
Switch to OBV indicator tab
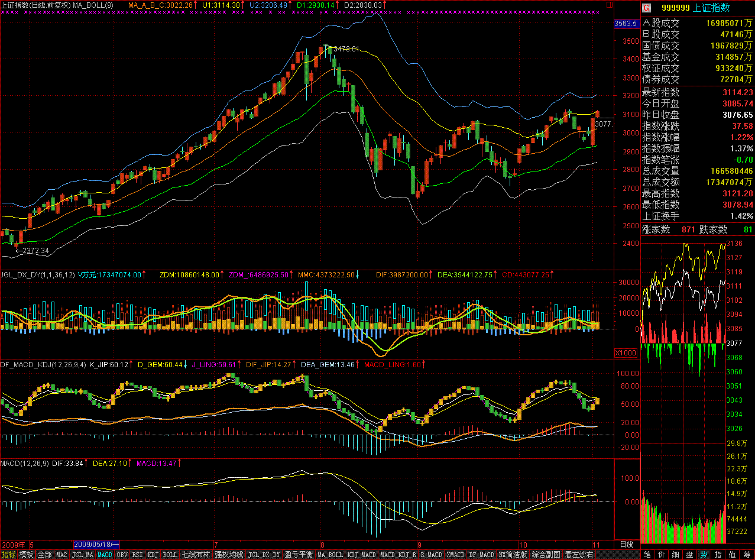point(122,555)
